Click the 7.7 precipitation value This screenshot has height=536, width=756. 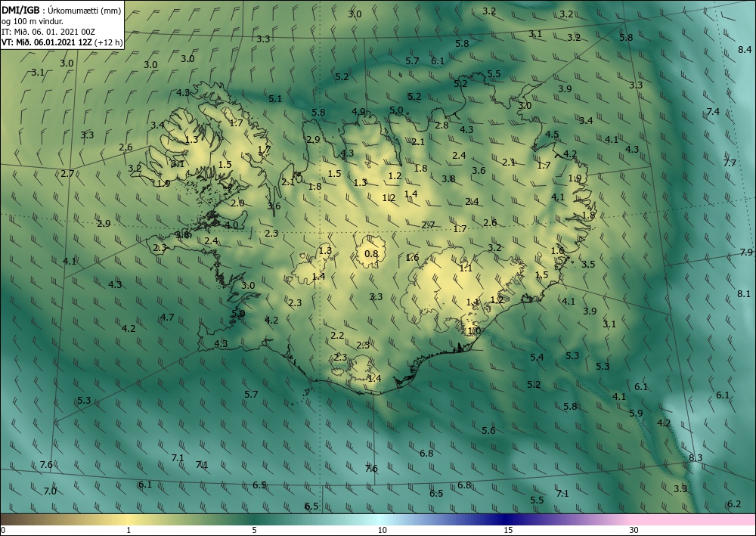pos(730,163)
